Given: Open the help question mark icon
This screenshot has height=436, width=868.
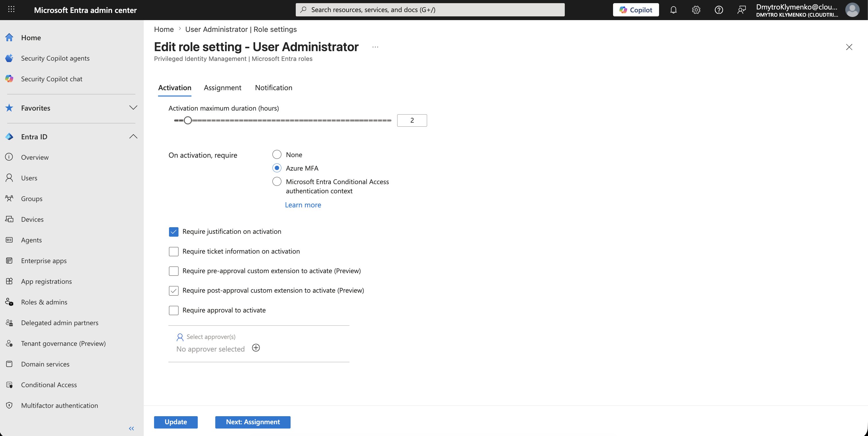Looking at the screenshot, I should tap(719, 10).
